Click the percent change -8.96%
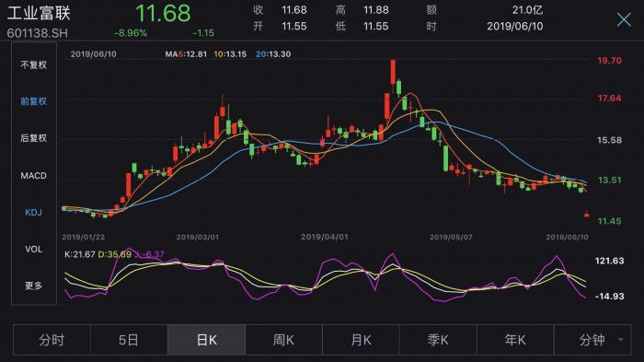This screenshot has height=362, width=644. (x=131, y=33)
